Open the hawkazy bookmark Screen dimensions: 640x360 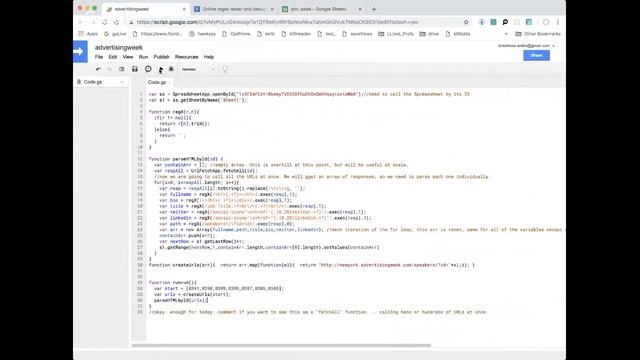point(202,34)
